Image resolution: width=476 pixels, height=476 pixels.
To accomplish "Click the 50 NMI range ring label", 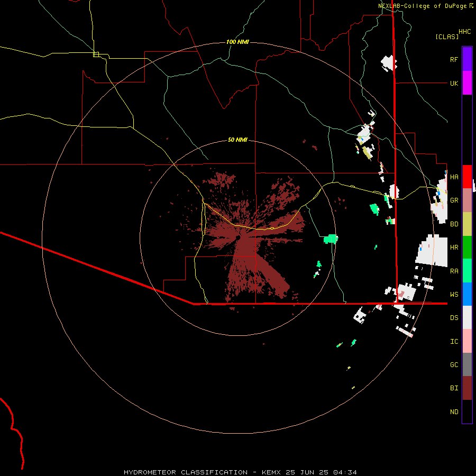I will [237, 140].
